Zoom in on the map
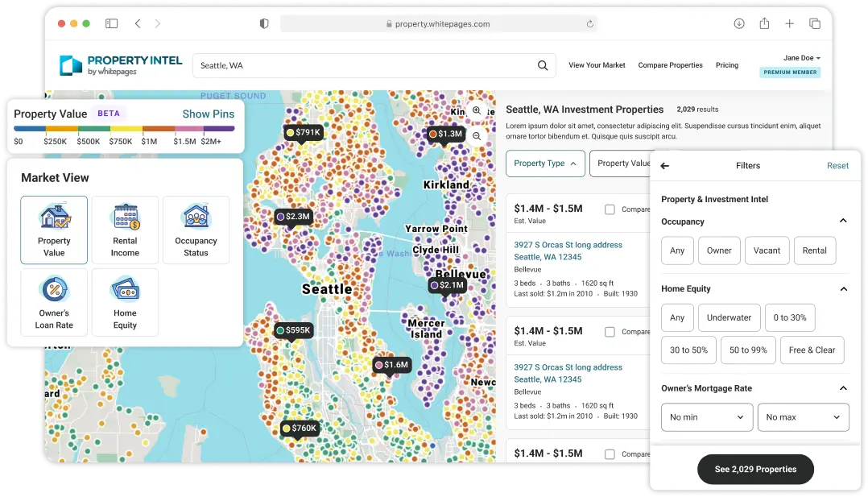This screenshot has width=868, height=497. pyautogui.click(x=477, y=111)
